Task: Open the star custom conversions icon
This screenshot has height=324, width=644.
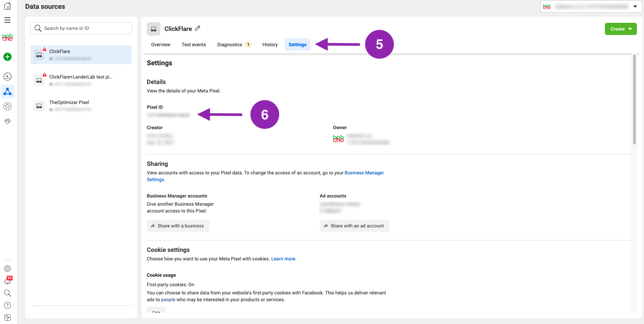Action: (x=7, y=106)
